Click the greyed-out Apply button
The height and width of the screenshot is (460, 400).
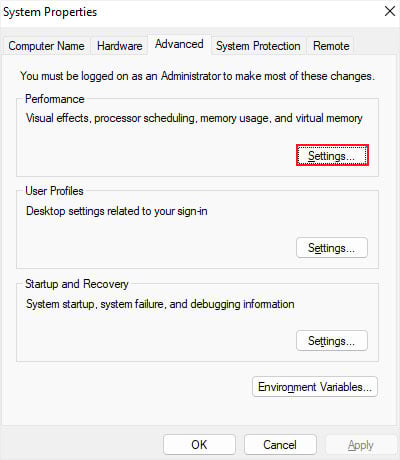coord(360,444)
